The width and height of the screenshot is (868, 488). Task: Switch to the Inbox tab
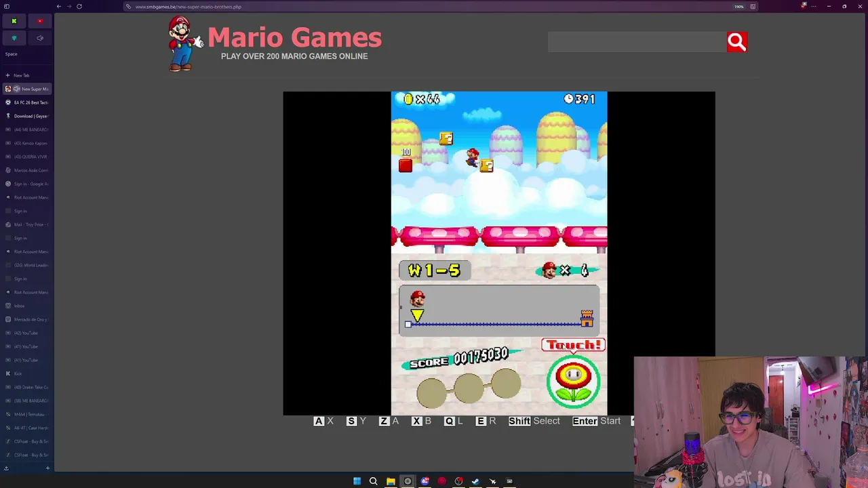[26, 306]
